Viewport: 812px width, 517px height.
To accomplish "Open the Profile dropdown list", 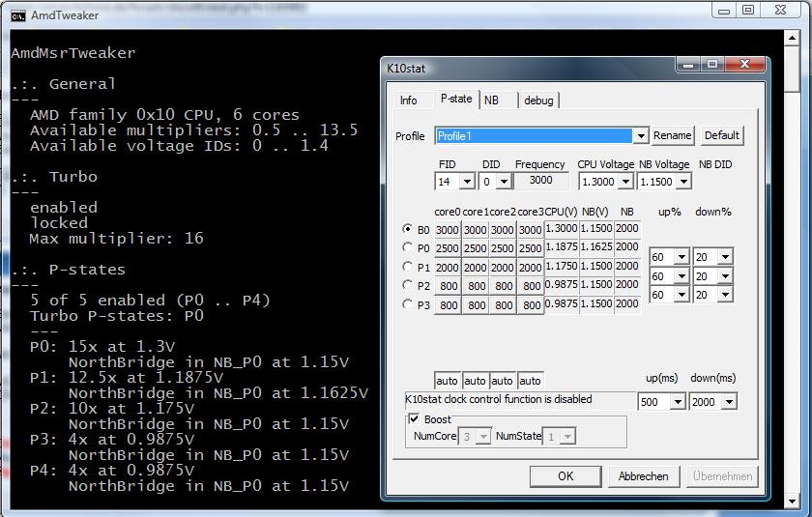I will point(641,135).
